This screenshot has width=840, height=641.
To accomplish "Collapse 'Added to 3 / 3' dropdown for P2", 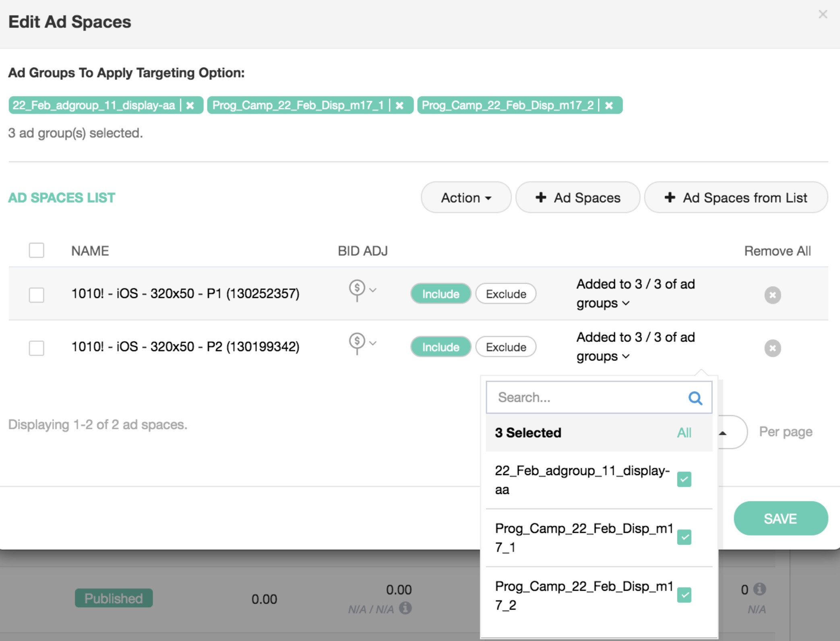I will coord(626,356).
